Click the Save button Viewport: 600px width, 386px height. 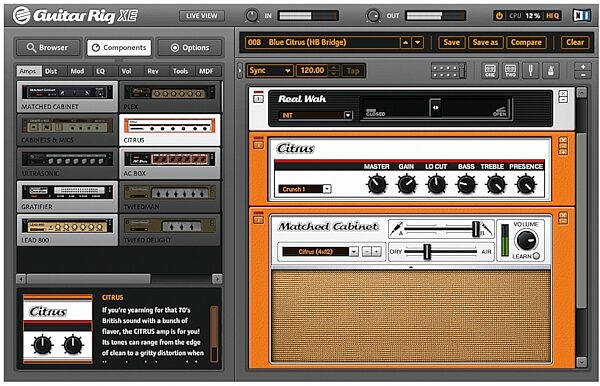pyautogui.click(x=452, y=42)
